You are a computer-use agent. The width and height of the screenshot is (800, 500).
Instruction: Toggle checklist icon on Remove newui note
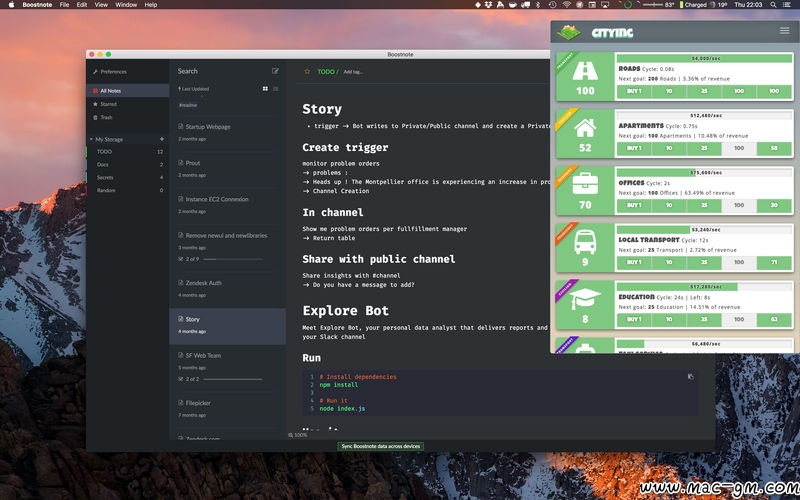(x=181, y=259)
